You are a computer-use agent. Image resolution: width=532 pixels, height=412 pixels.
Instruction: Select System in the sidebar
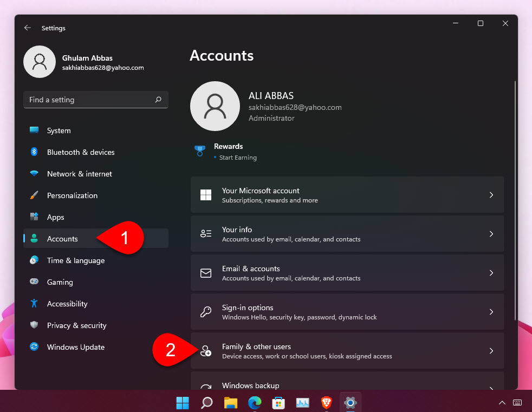point(96,130)
